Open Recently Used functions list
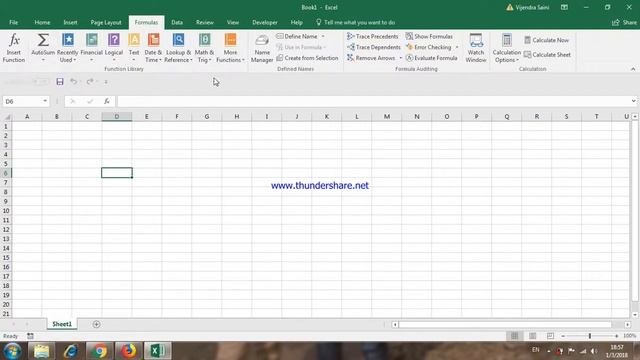The width and height of the screenshot is (640, 360). coord(67,48)
